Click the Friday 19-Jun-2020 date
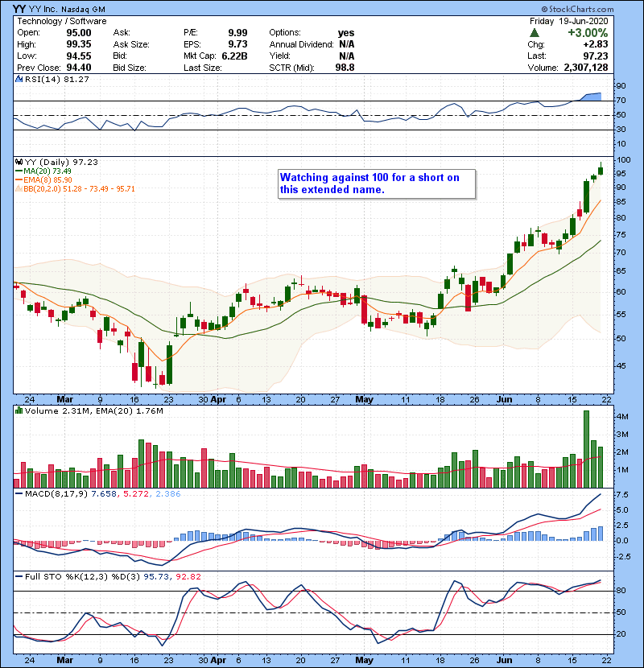The width and height of the screenshot is (644, 668). pyautogui.click(x=568, y=21)
